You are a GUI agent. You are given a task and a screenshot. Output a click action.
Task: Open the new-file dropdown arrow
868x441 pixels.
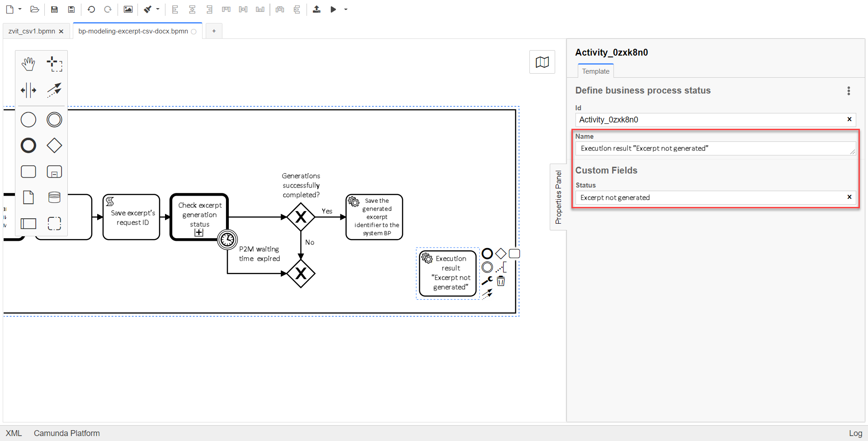[x=20, y=9]
